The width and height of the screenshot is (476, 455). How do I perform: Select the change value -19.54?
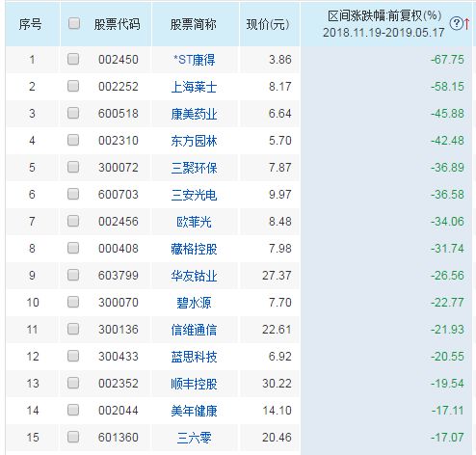[x=447, y=384]
